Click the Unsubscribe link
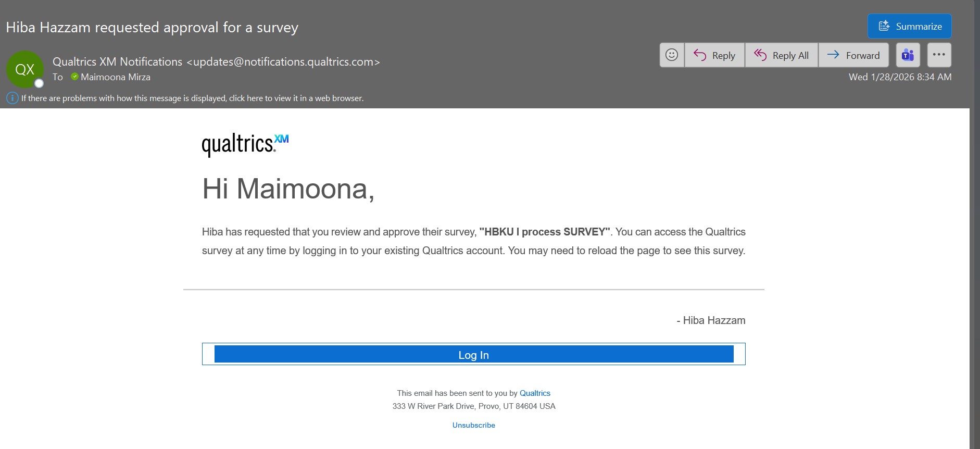 [473, 425]
